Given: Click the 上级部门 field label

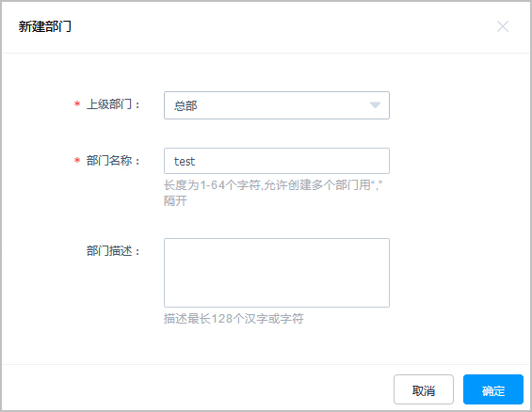Looking at the screenshot, I should (x=113, y=104).
